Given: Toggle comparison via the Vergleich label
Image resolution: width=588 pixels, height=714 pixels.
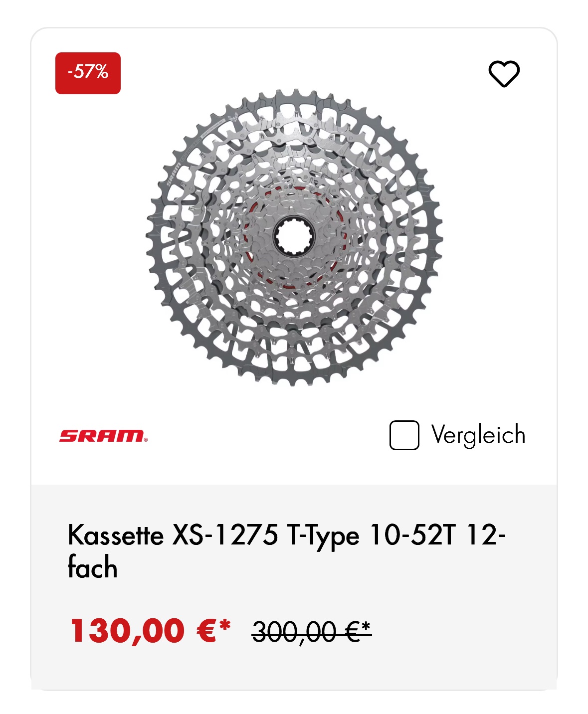Looking at the screenshot, I should (x=478, y=435).
